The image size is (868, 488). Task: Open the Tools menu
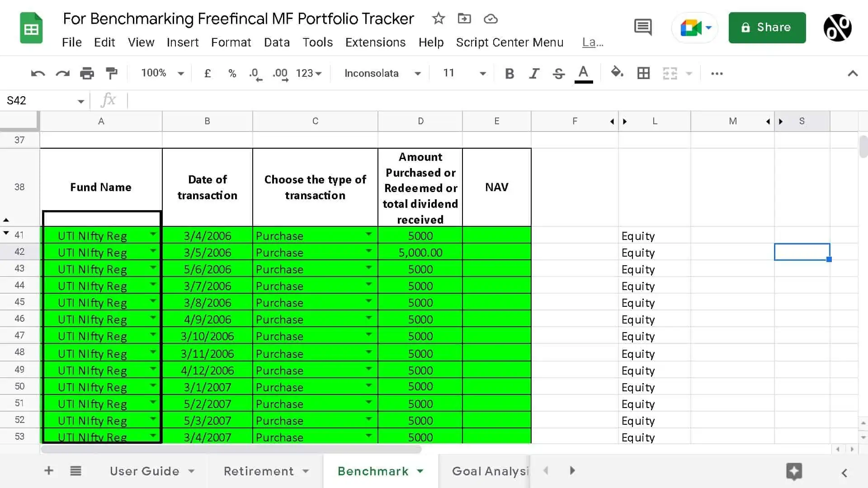(x=317, y=42)
